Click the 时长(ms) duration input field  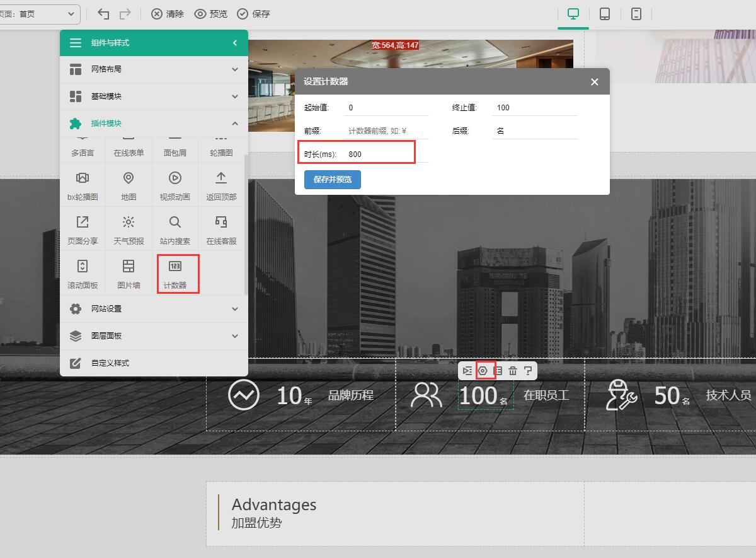386,154
